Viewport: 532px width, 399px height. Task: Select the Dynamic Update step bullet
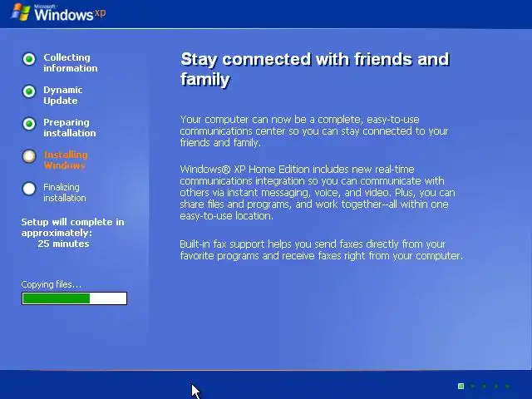tap(29, 91)
